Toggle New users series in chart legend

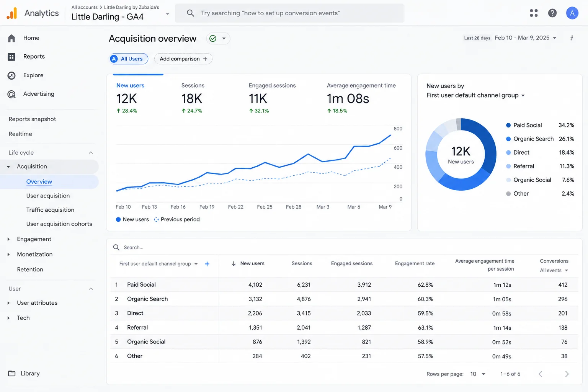(x=132, y=219)
